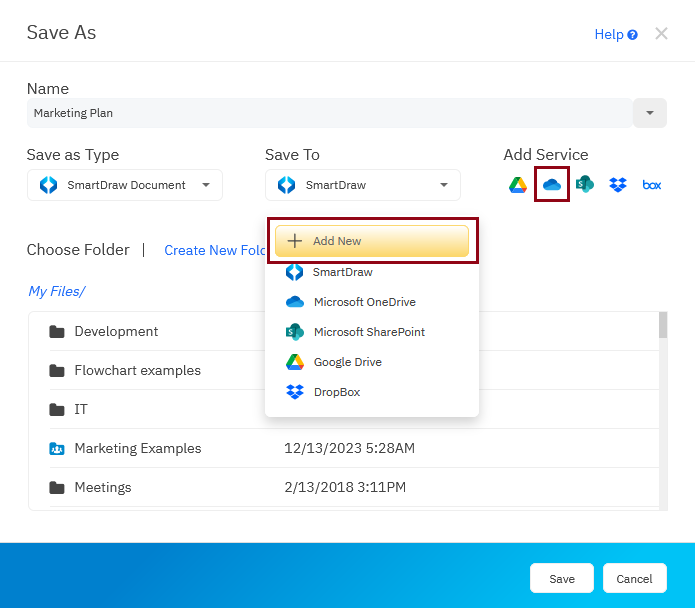
Task: Click the Marketing Examples shared folder icon
Action: [x=57, y=449]
